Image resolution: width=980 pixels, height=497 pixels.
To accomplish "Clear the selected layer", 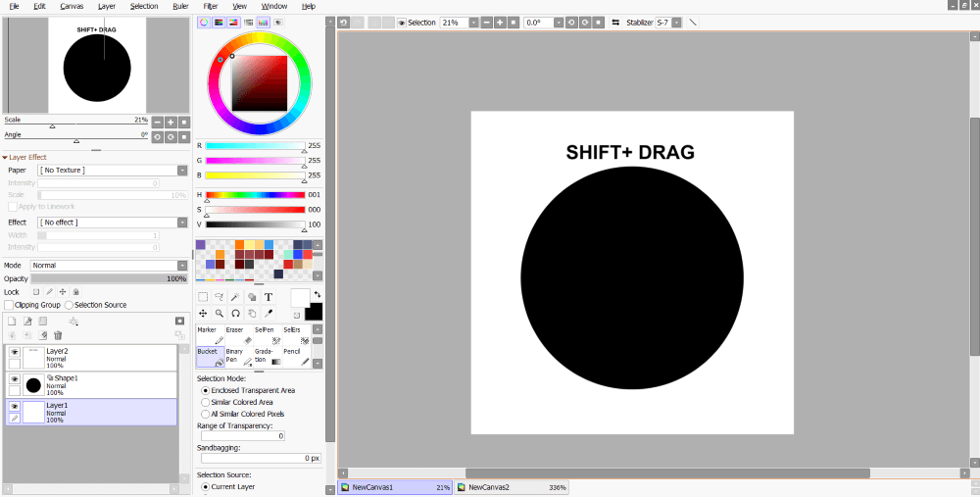I will click(x=43, y=335).
